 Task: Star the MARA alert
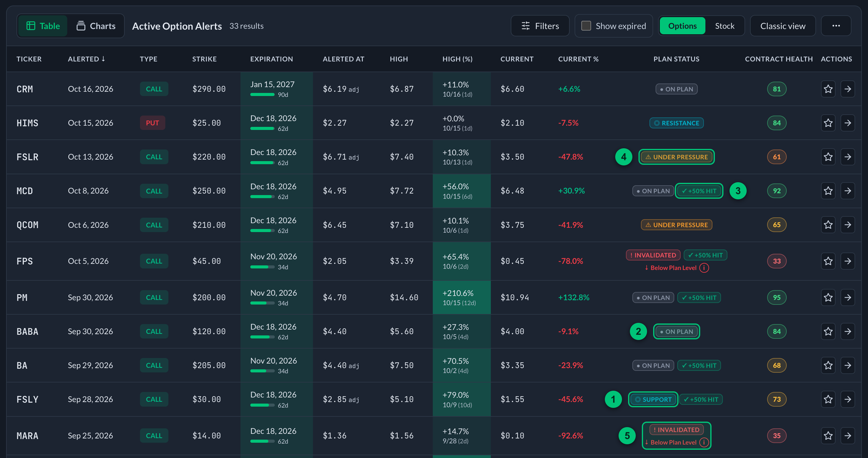(828, 436)
